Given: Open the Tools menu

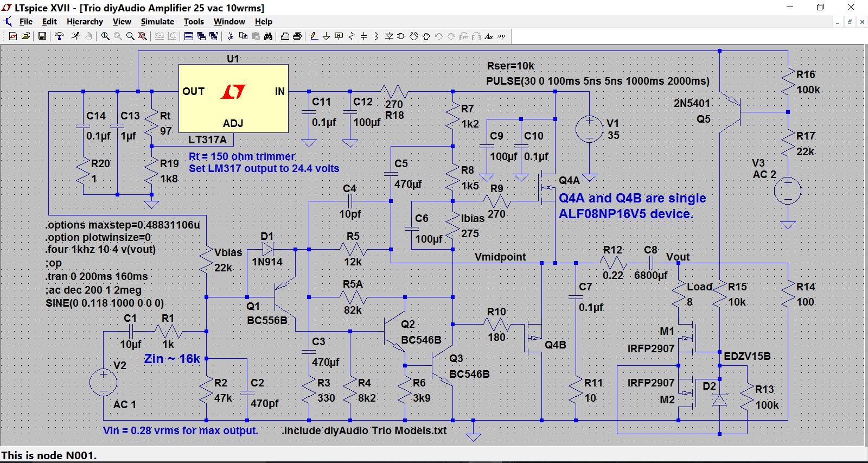Looking at the screenshot, I should (x=194, y=22).
